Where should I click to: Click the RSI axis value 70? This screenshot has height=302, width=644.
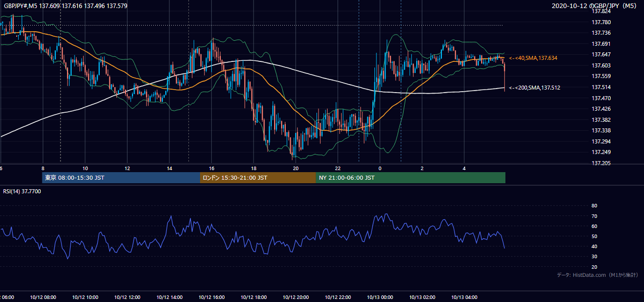click(x=594, y=216)
